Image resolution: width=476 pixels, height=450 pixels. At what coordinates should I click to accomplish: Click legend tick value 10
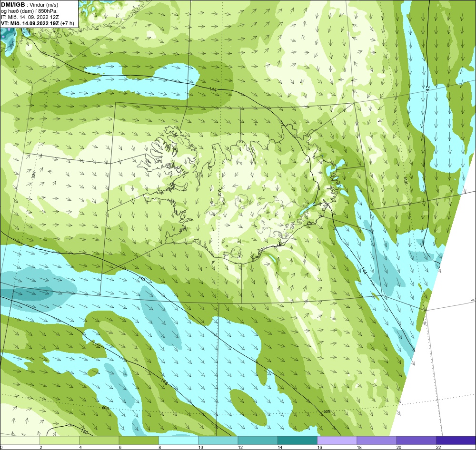tap(200, 447)
